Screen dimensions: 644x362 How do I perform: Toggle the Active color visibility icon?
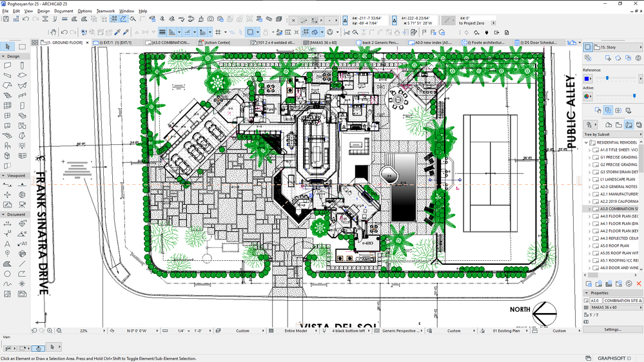pos(587,96)
